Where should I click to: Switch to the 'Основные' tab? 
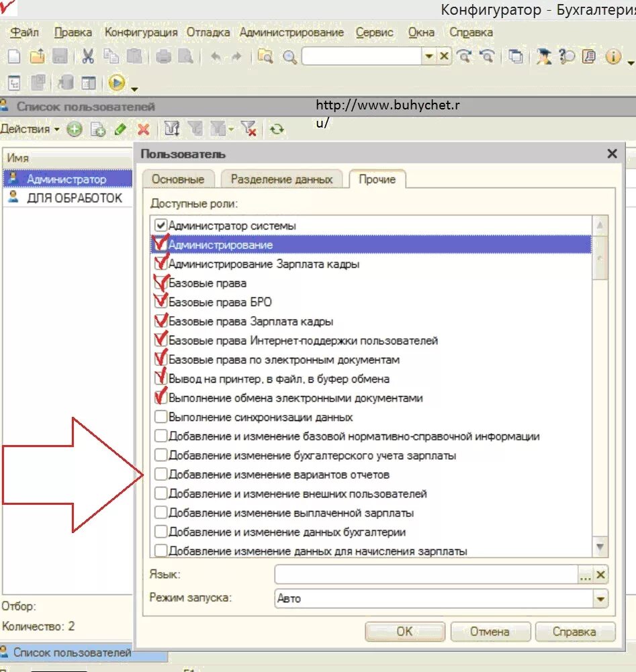(178, 179)
